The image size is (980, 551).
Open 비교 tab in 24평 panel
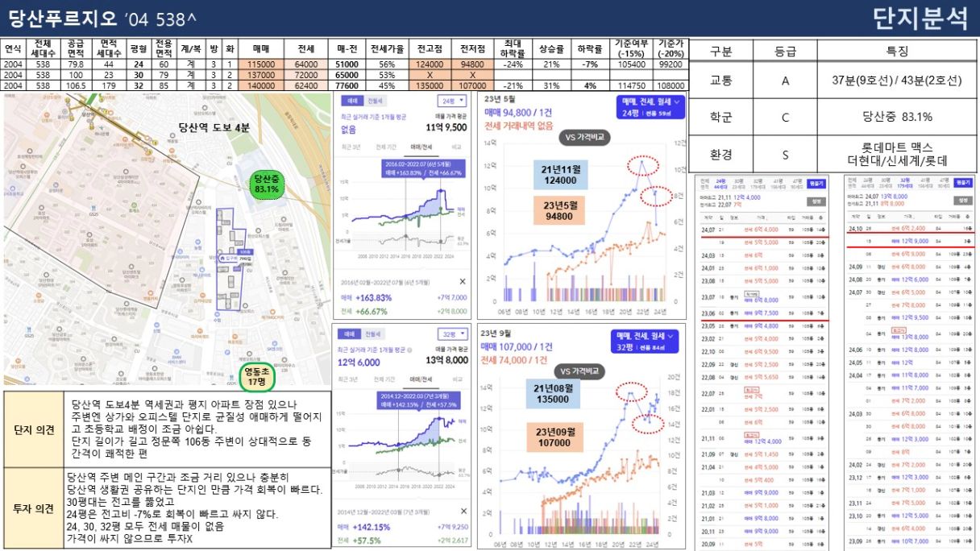(x=456, y=147)
